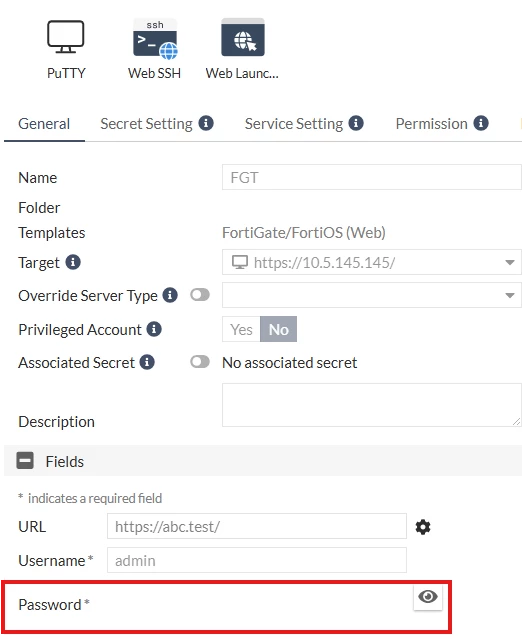Open the URL field gear settings

click(x=423, y=527)
